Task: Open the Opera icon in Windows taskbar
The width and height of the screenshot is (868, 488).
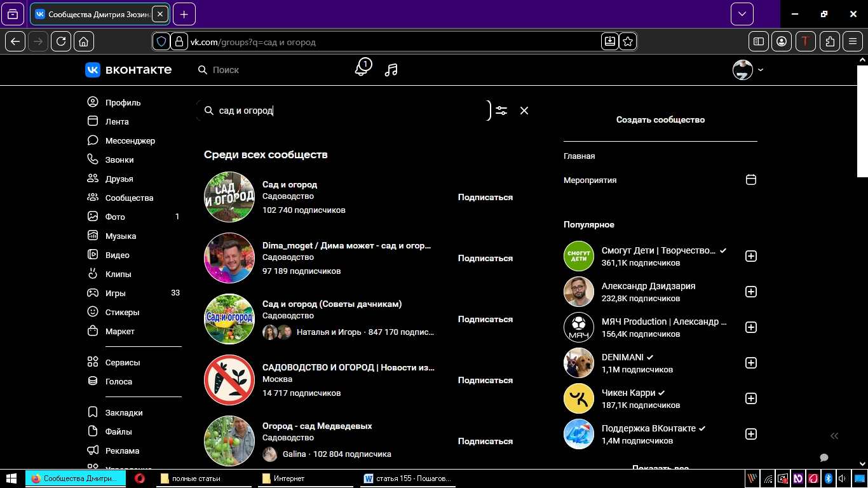Action: pos(140,478)
